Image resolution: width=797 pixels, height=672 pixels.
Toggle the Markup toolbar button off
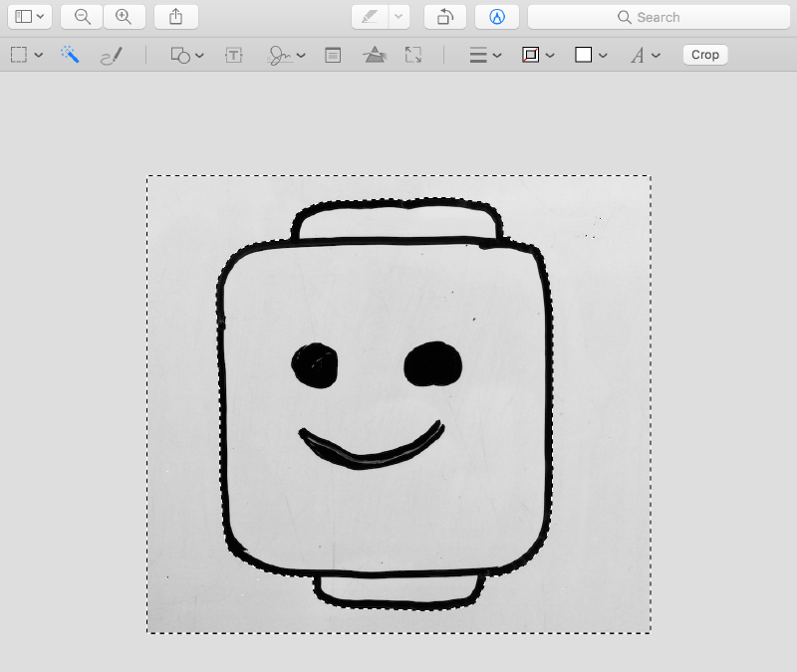point(497,17)
